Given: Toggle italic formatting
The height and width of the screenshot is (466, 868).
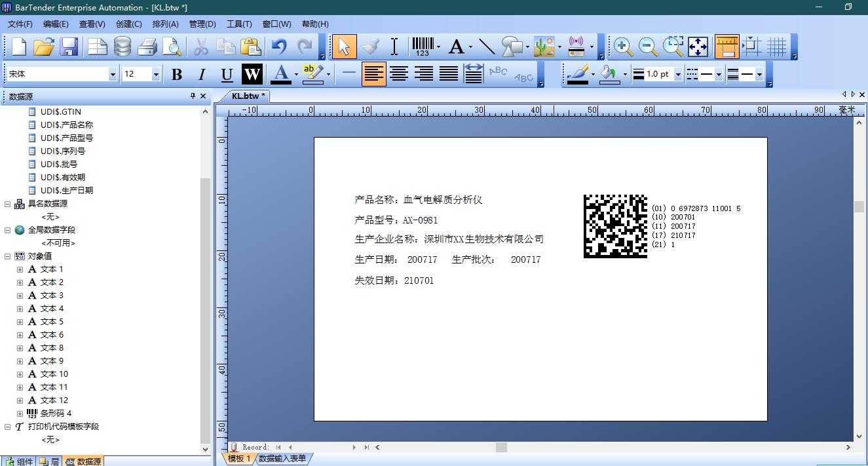Looking at the screenshot, I should [x=202, y=75].
